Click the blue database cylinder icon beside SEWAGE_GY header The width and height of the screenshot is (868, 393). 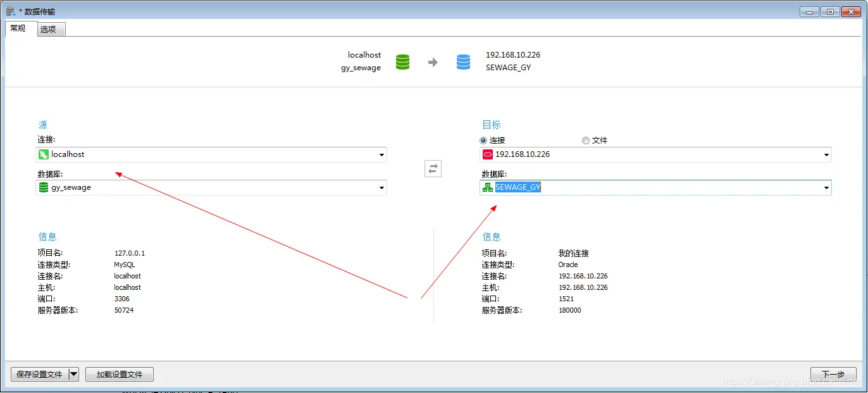pos(464,61)
